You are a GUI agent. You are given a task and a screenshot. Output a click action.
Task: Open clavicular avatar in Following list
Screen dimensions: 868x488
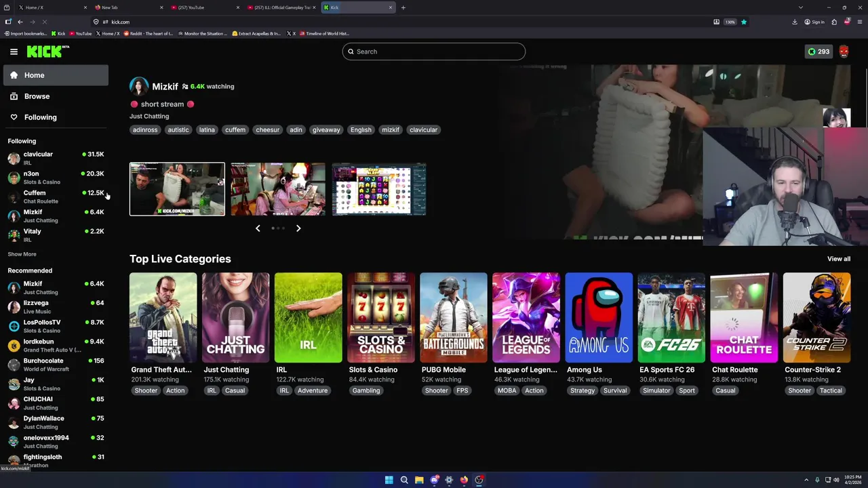14,158
